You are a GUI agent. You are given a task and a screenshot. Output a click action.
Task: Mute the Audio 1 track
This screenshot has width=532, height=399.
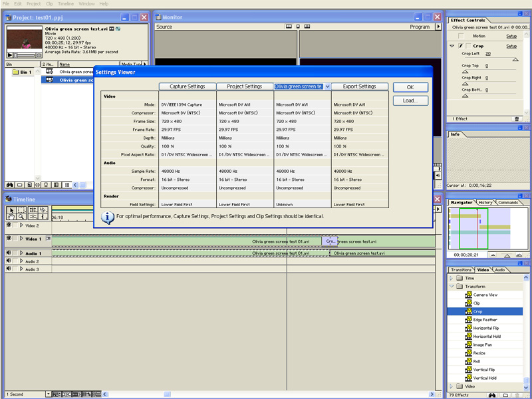pyautogui.click(x=9, y=253)
